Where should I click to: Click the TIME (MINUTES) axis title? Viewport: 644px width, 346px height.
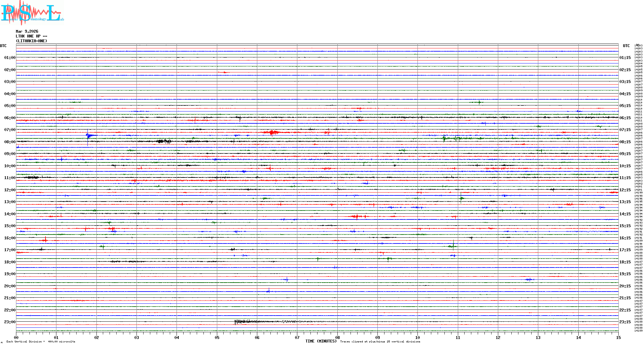pos(321,341)
